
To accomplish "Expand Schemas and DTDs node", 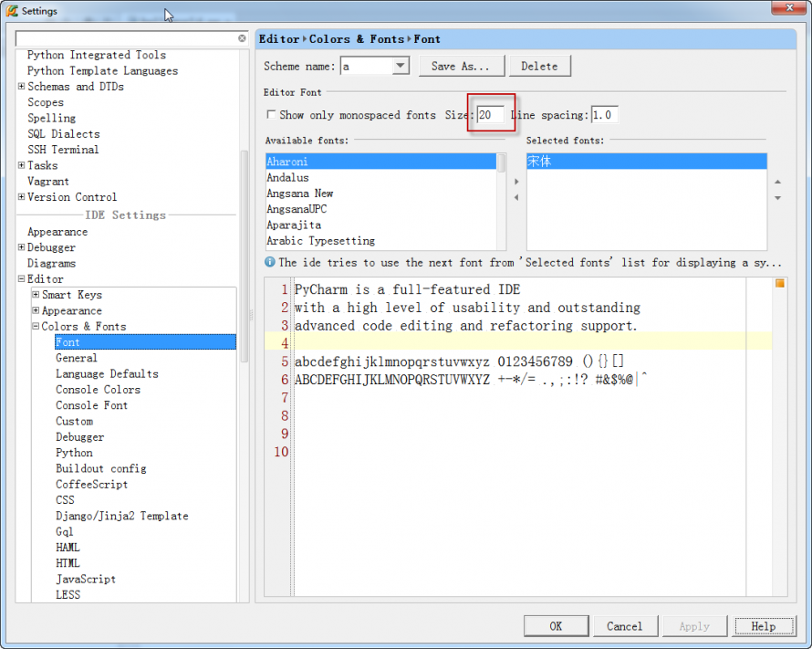I will click(21, 86).
